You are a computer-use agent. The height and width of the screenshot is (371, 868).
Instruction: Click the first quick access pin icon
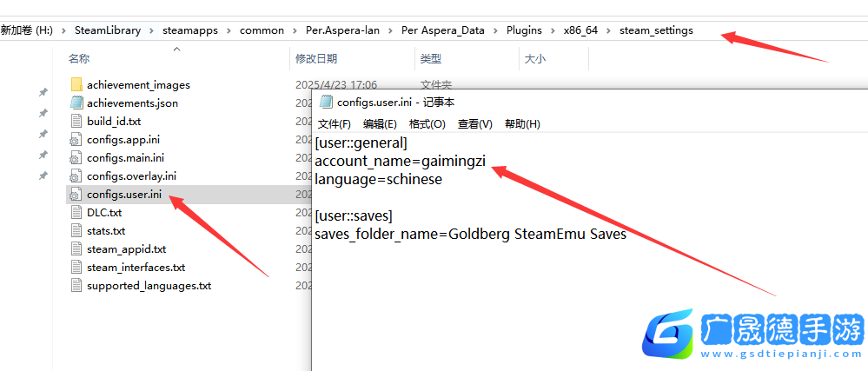pyautogui.click(x=43, y=92)
